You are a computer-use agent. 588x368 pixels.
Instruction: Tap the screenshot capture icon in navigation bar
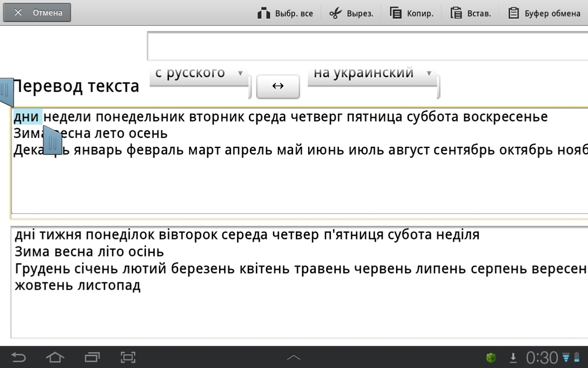click(128, 357)
